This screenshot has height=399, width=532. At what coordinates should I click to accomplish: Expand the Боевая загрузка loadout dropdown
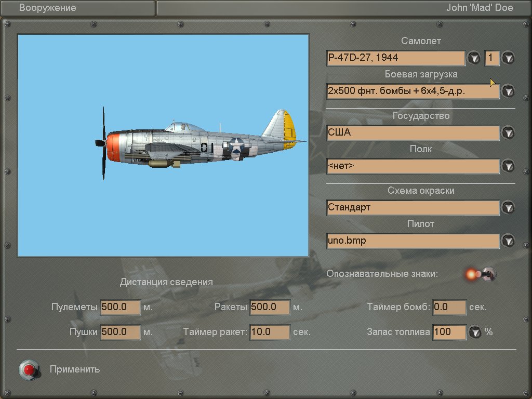508,91
